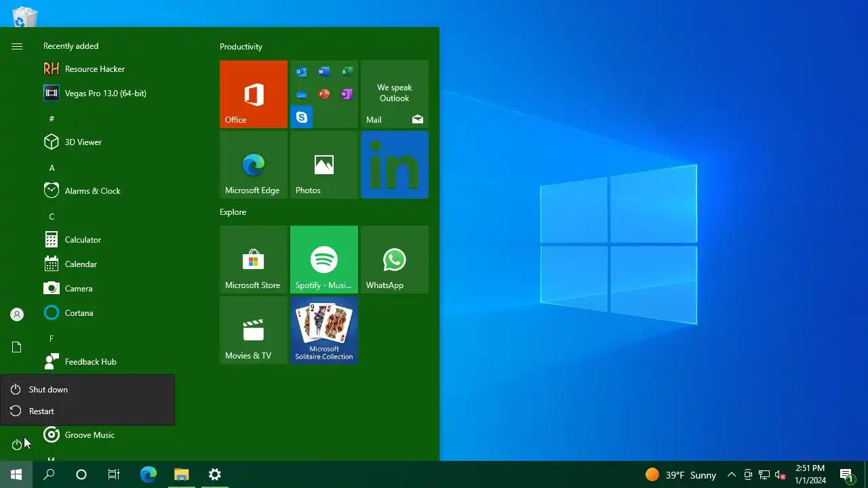868x488 pixels.
Task: Open Documents icon in Start sidebar
Action: pos(17,347)
